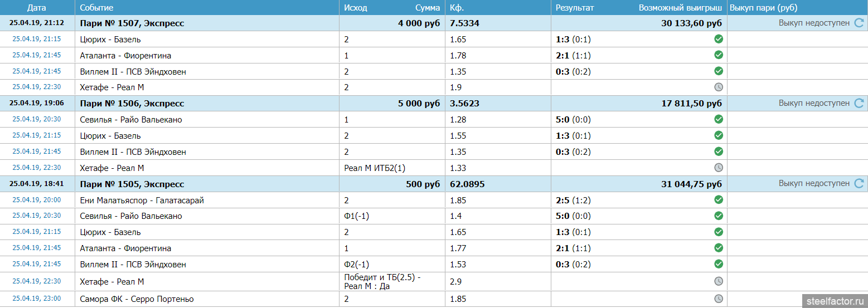
Task: Open the 25.04.19, 23:00 date link
Action: [x=37, y=299]
